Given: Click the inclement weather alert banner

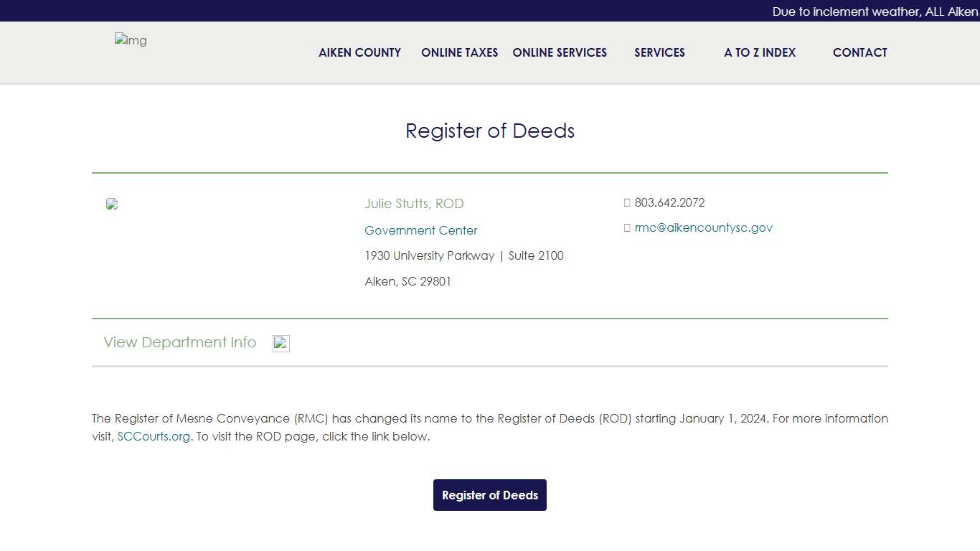Looking at the screenshot, I should coord(874,11).
